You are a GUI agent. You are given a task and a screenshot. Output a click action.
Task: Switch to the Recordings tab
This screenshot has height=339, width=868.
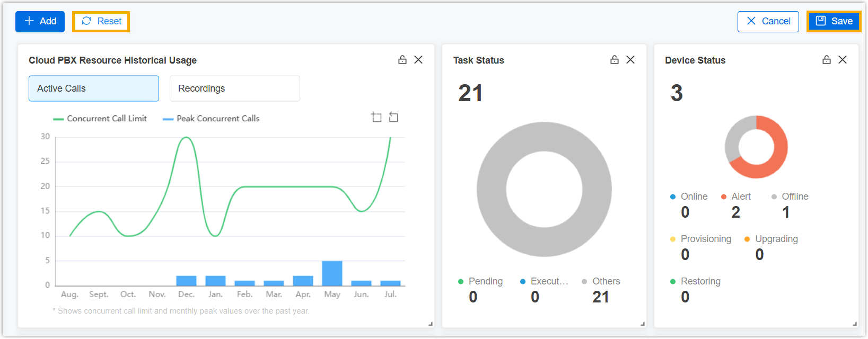tap(234, 88)
